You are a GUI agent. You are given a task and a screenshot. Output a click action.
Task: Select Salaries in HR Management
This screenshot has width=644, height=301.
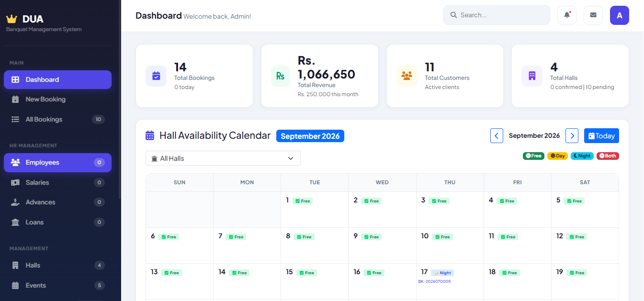[x=57, y=182]
